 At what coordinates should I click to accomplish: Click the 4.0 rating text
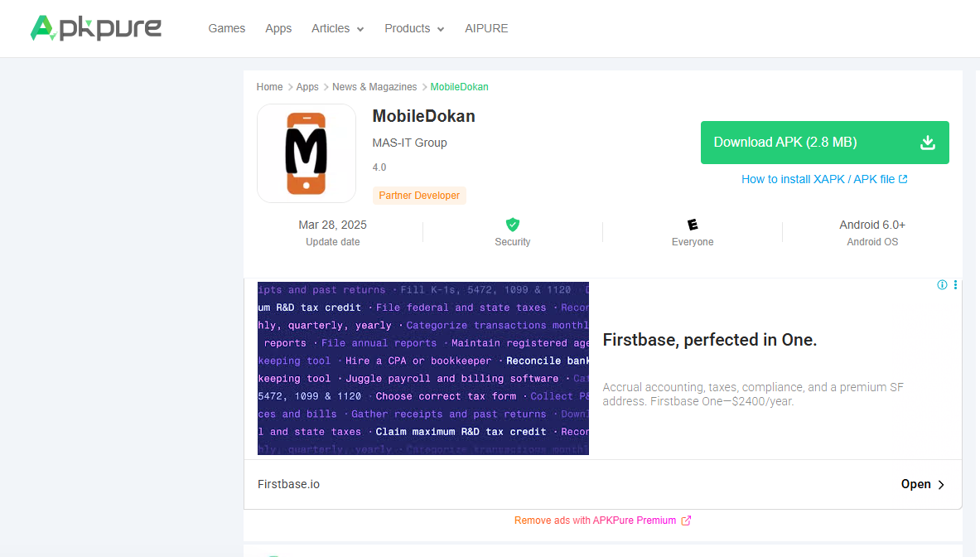click(x=379, y=167)
